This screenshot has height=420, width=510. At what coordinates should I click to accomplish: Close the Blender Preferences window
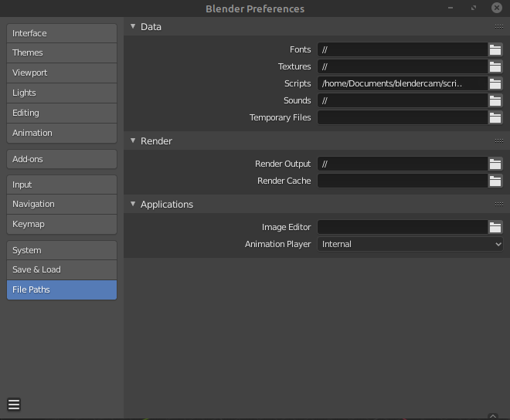point(497,8)
